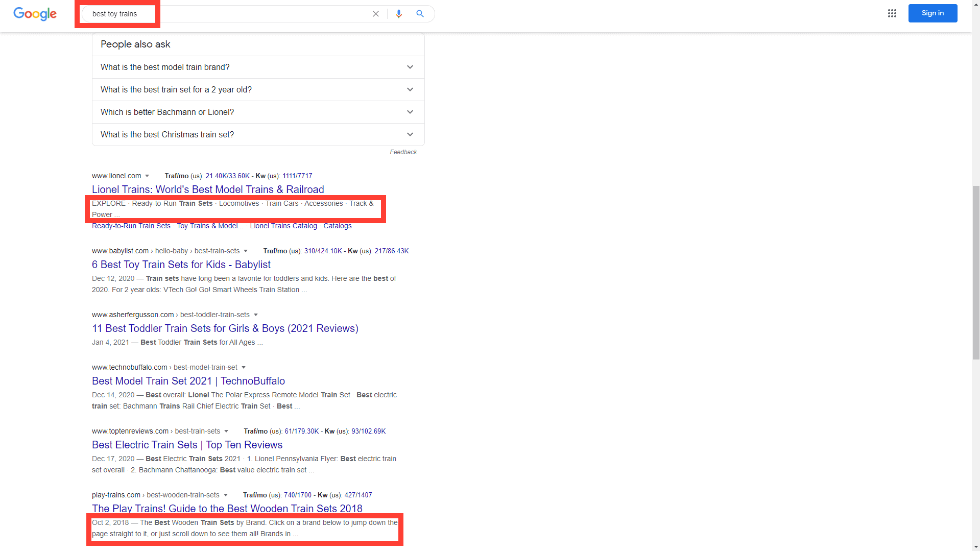Click the www.lionel.com URL text
The image size is (980, 551).
[116, 176]
